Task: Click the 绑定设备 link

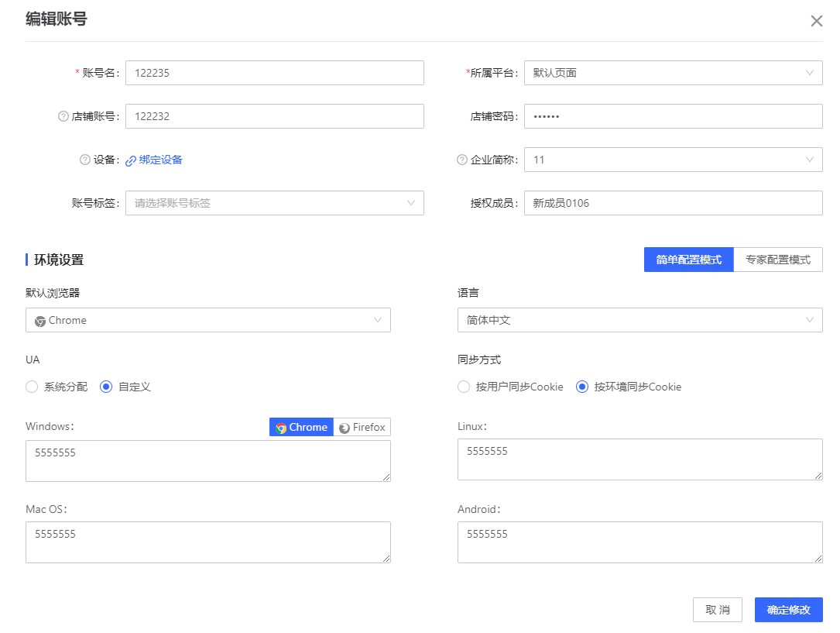Action: [159, 160]
